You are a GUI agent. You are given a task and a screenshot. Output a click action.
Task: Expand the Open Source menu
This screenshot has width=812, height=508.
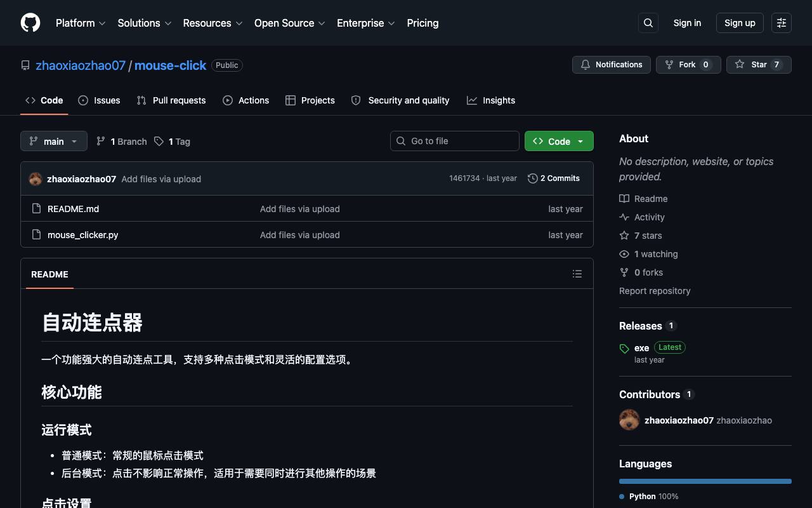[x=290, y=23]
